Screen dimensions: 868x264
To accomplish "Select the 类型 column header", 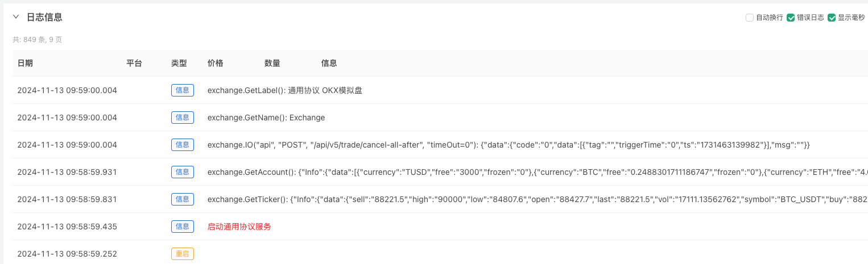I will [x=179, y=63].
